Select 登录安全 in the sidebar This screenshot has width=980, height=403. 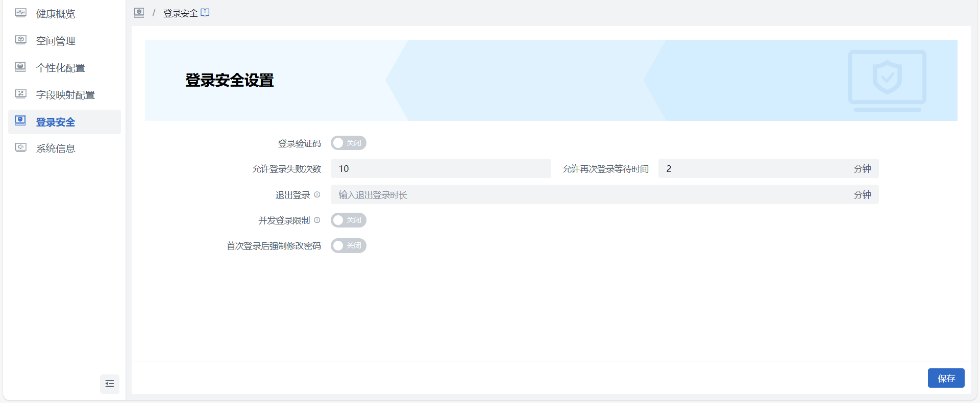(x=56, y=122)
